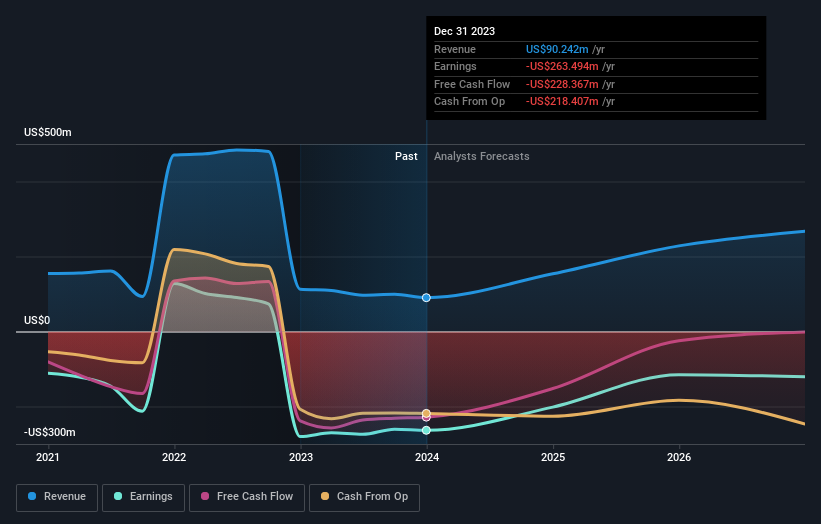Click the 2024 x-axis label
Screen dimensions: 821x524
[427, 457]
